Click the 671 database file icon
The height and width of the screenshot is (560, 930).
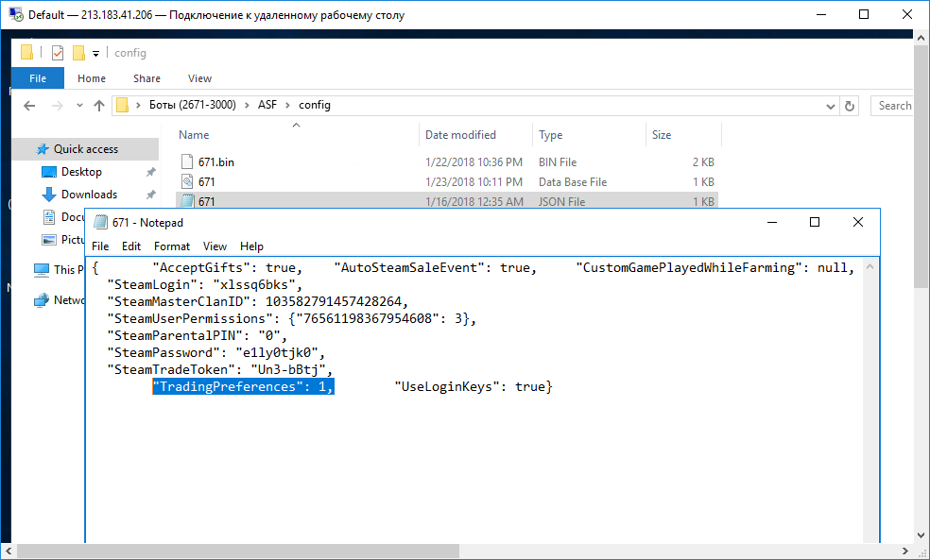point(187,182)
